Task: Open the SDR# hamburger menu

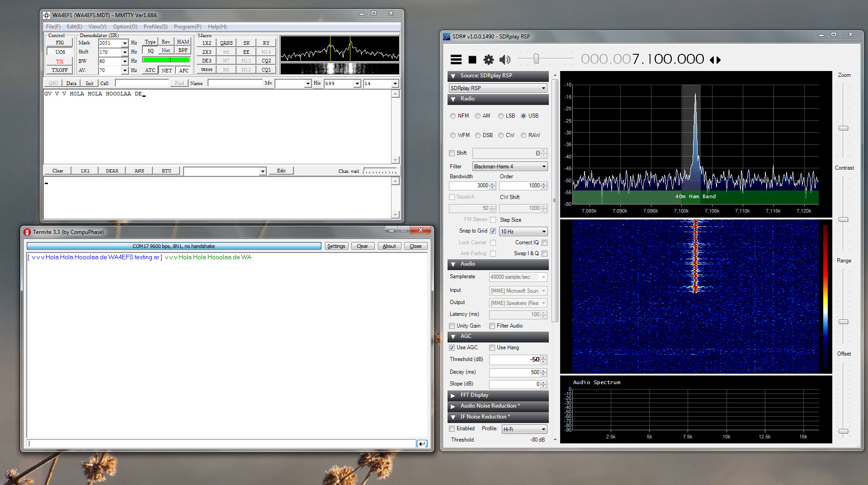Action: pyautogui.click(x=456, y=59)
